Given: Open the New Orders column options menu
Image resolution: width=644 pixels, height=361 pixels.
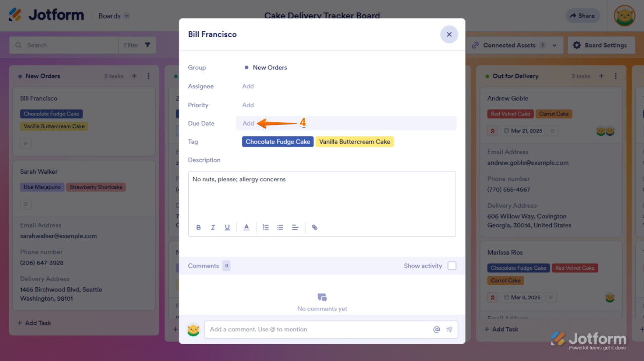Looking at the screenshot, I should tap(148, 76).
